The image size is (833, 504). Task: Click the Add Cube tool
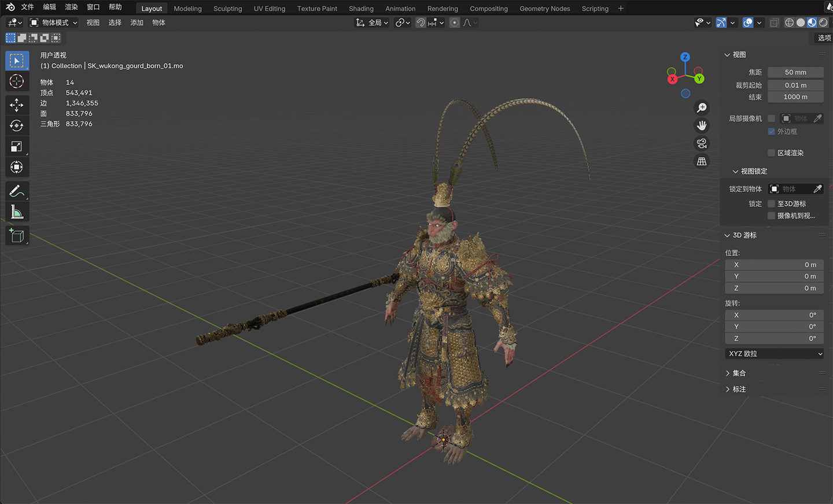point(17,235)
